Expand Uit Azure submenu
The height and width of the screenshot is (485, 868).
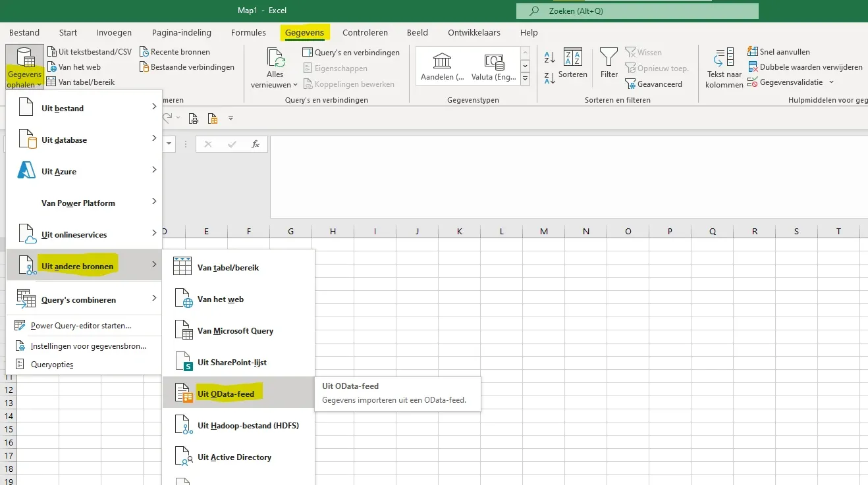(84, 171)
